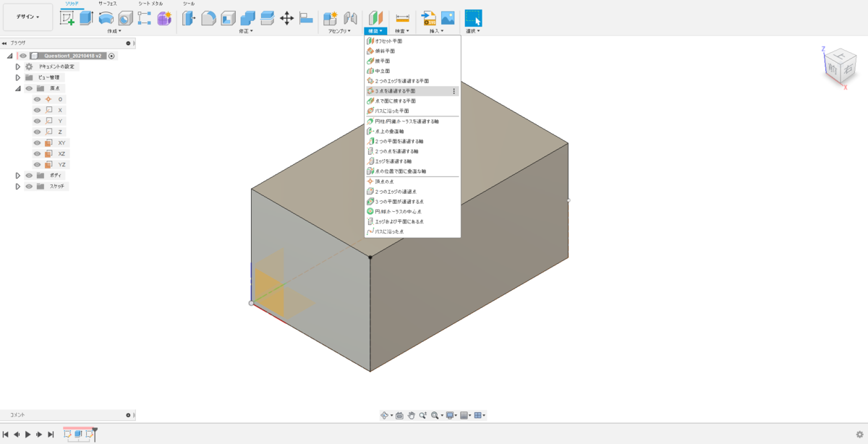The image size is (868, 444).
Task: Switch to the サーフェス tab
Action: 108,4
